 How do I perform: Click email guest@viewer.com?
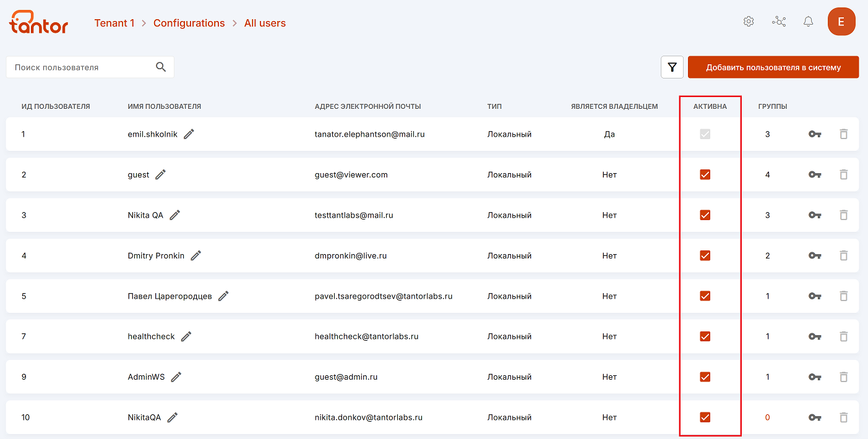coord(351,175)
